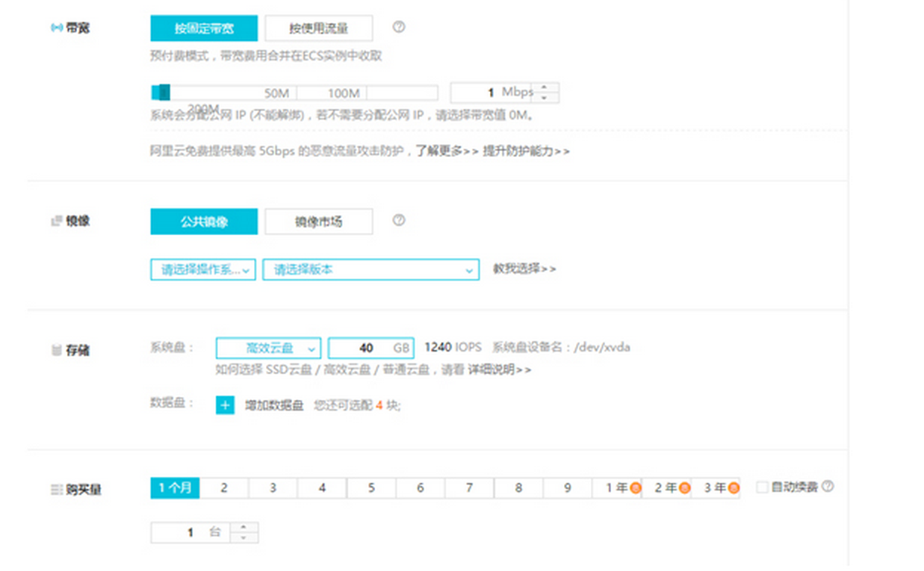
Task: Click the system disk size GB field
Action: 370,349
